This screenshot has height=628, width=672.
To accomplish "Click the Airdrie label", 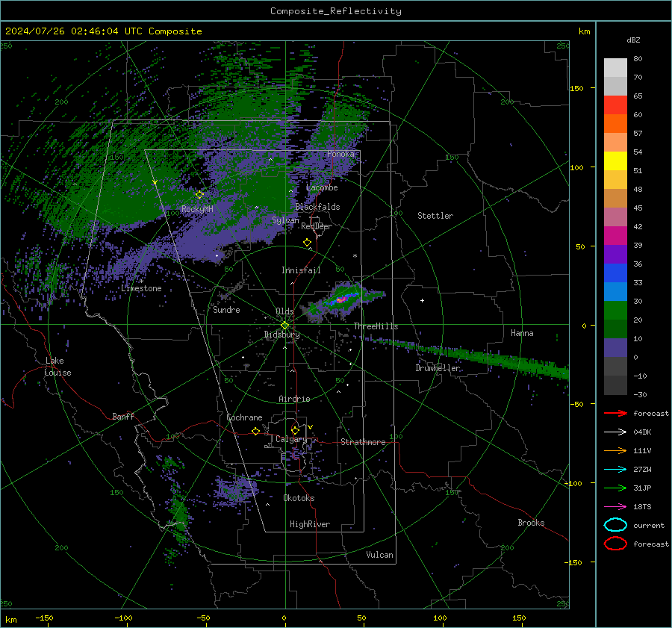I will click(294, 399).
